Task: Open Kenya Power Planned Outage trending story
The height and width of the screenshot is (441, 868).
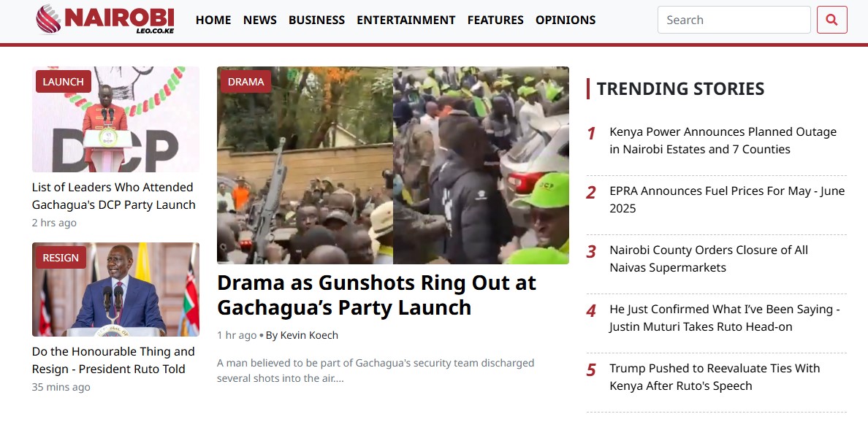Action: pyautogui.click(x=723, y=140)
